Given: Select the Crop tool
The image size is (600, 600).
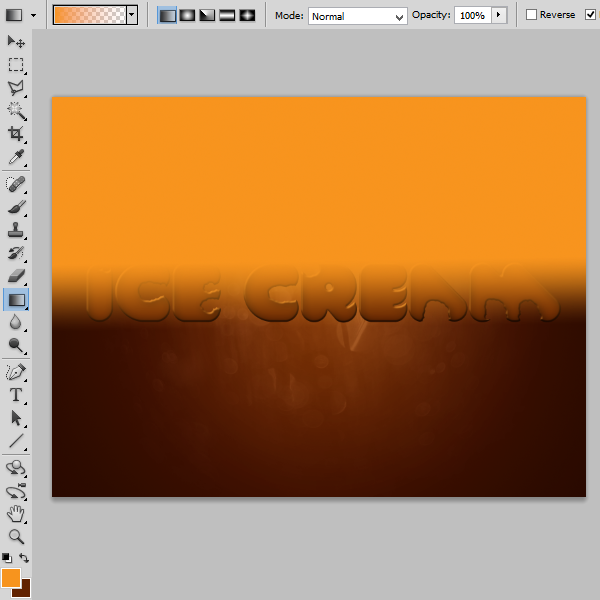Looking at the screenshot, I should [16, 134].
